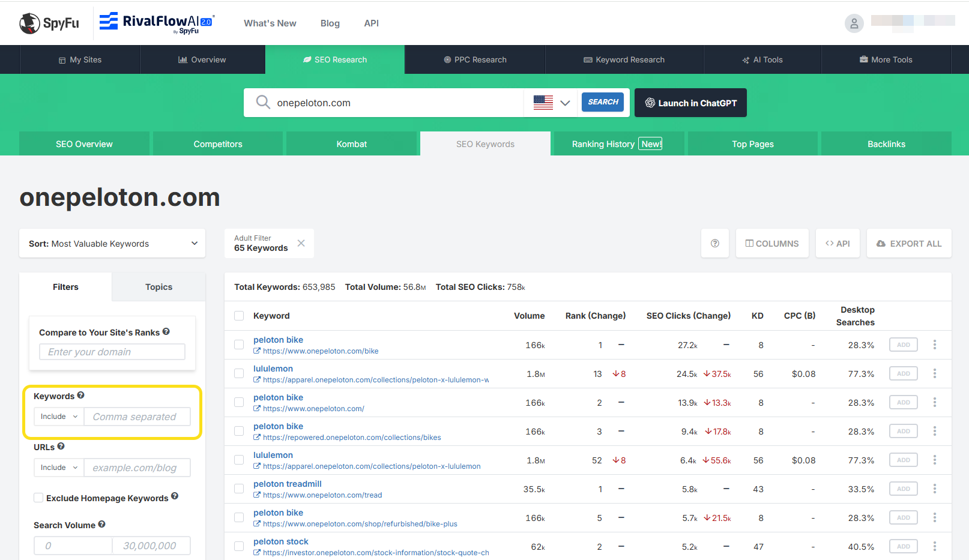Tick the select-all checkbox in table header
969x560 pixels.
pos(239,316)
